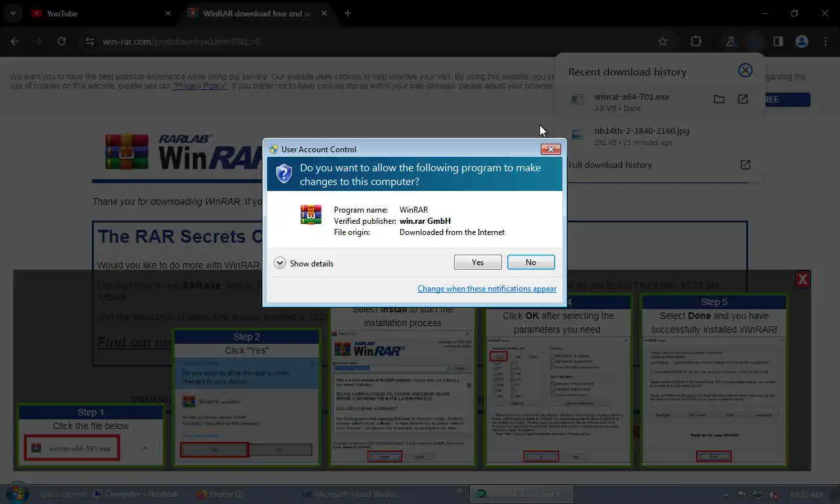Image resolution: width=840 pixels, height=504 pixels.
Task: Show winrar-x64-701.exe in folder
Action: coord(719,99)
